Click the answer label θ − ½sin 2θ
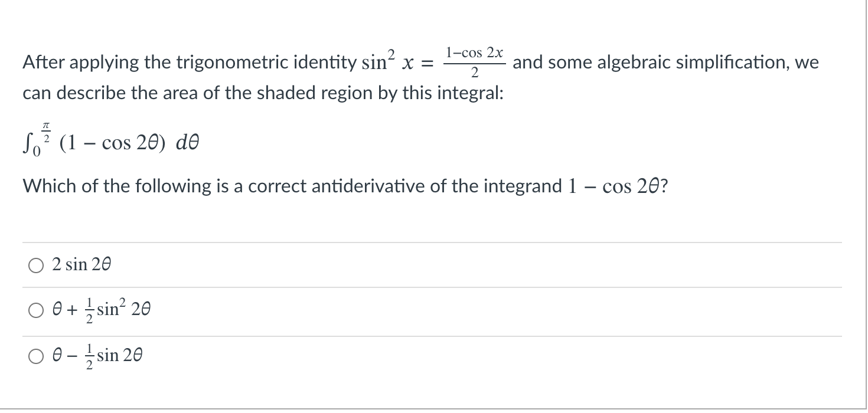This screenshot has height=413, width=868. (96, 355)
